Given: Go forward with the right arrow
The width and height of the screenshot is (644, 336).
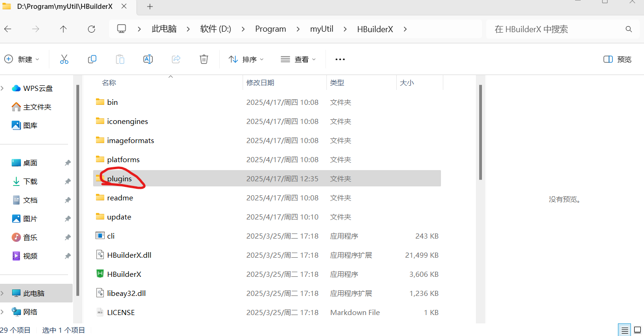Looking at the screenshot, I should [35, 29].
